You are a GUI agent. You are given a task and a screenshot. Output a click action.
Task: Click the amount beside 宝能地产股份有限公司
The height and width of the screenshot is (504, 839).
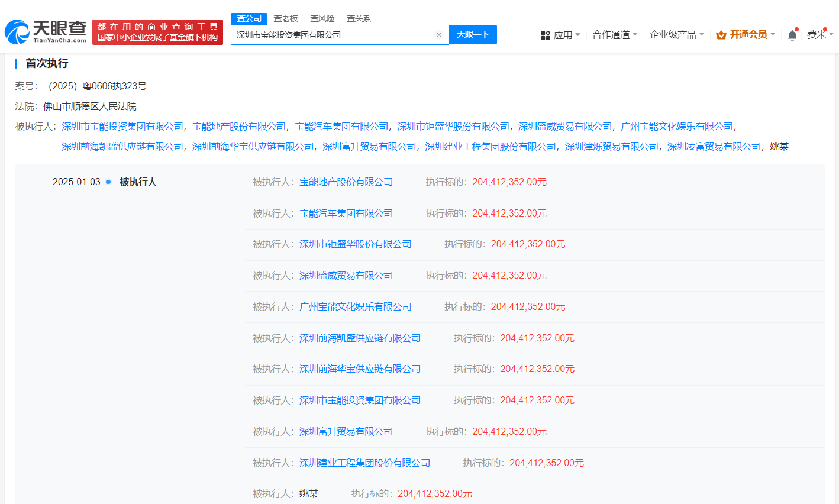[x=509, y=182]
